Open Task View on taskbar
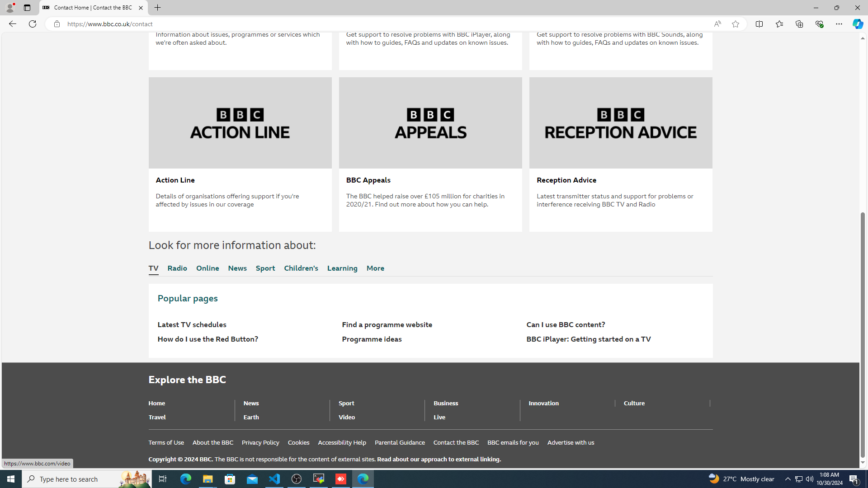Viewport: 868px width, 488px height. pos(163,479)
